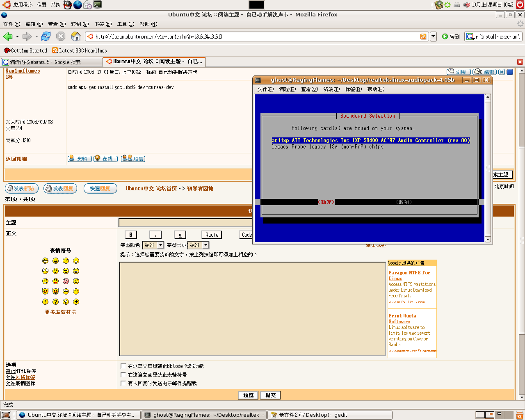Select <确定> in Soundcard Selection dialog
525x420 pixels.
point(326,202)
